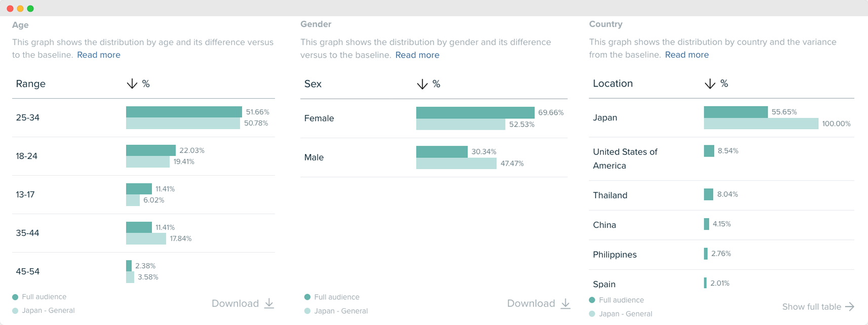Open Read more link in the Country description

coord(687,55)
